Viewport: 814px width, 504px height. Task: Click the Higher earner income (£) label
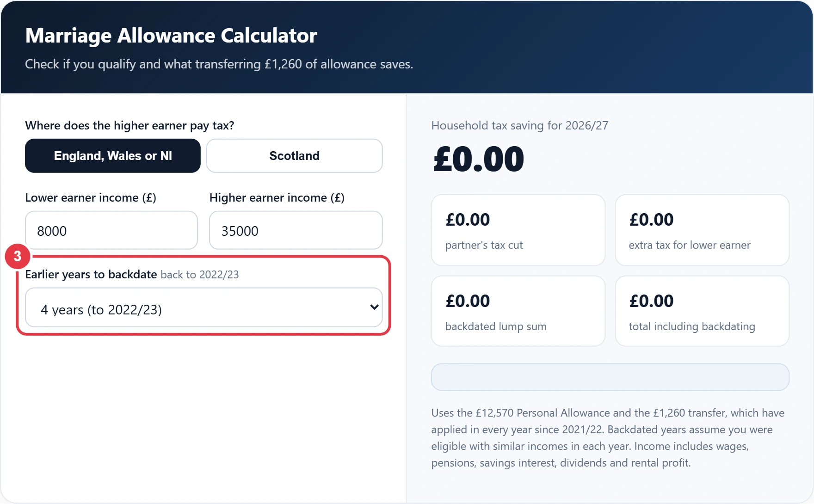[x=277, y=197]
